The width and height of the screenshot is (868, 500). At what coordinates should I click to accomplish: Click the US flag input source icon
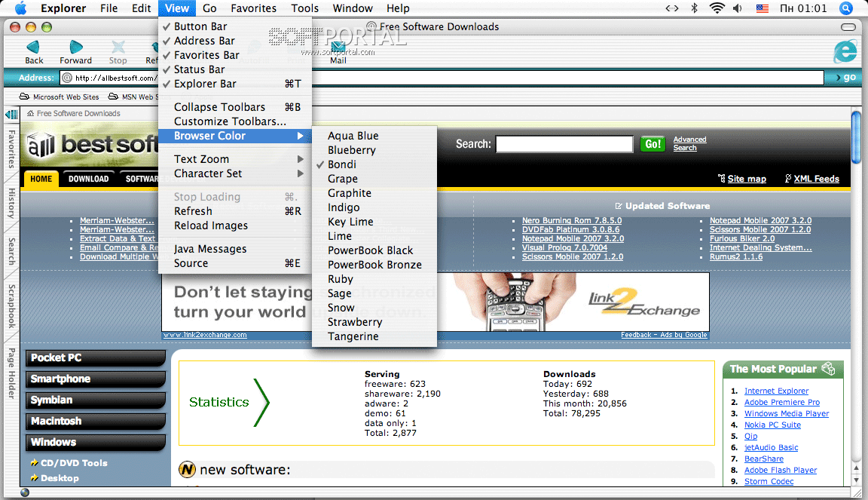click(763, 8)
